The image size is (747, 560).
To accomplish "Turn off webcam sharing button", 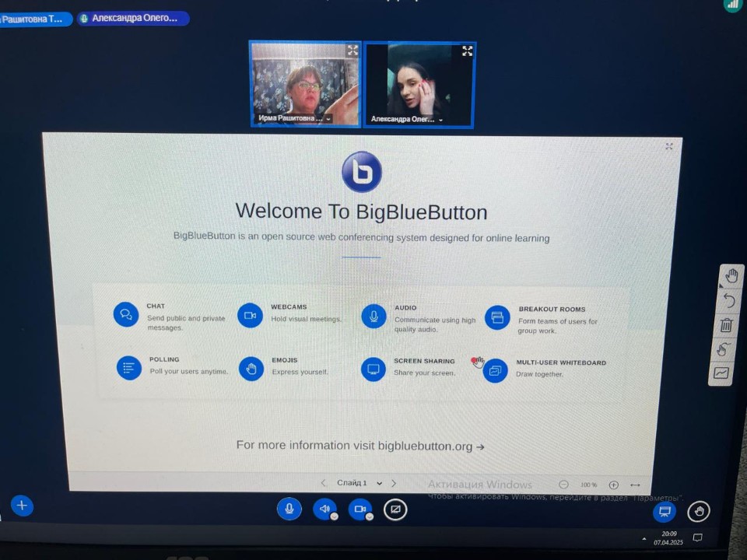I will pos(359,509).
